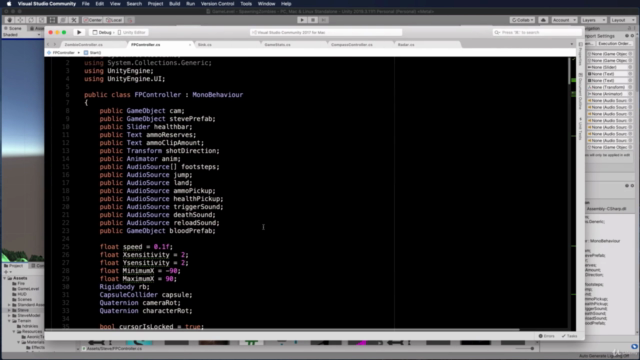Screen dimensions: 640x360
Task: Open the Collab dropdown
Action: tap(522, 20)
